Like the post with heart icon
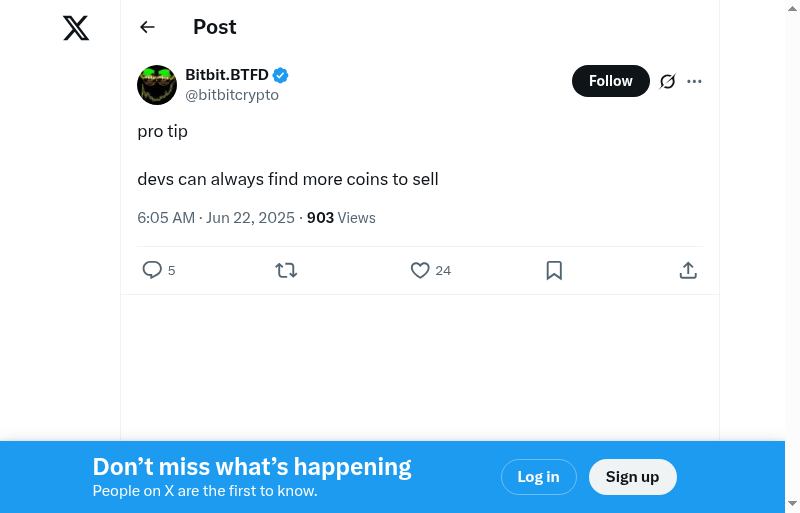This screenshot has width=800, height=513. [420, 270]
